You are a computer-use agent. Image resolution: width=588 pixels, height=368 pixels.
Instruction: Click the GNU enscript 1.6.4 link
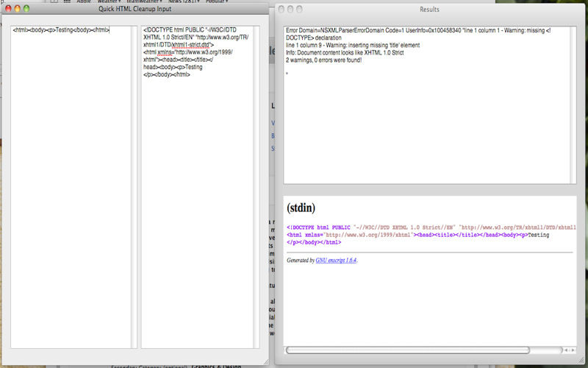(336, 261)
